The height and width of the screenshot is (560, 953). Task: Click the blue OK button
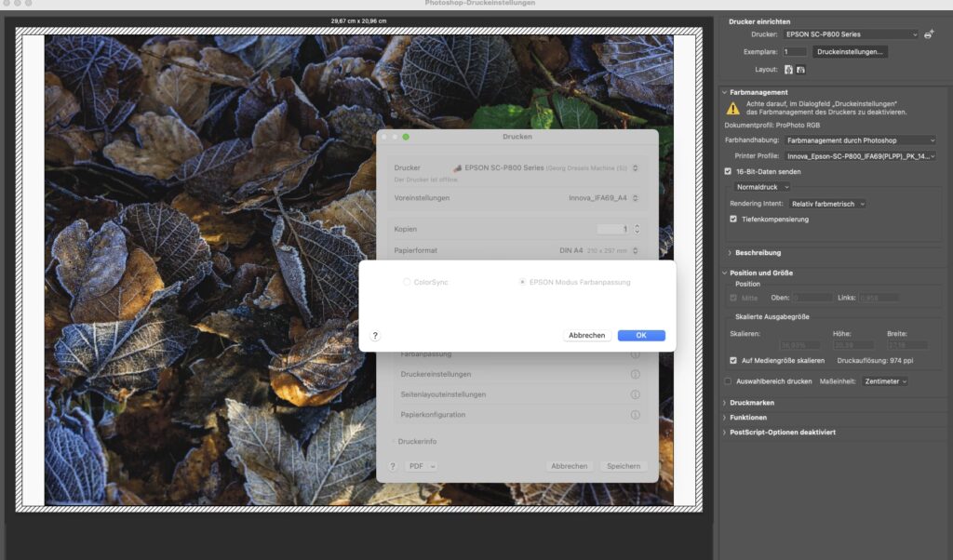641,335
